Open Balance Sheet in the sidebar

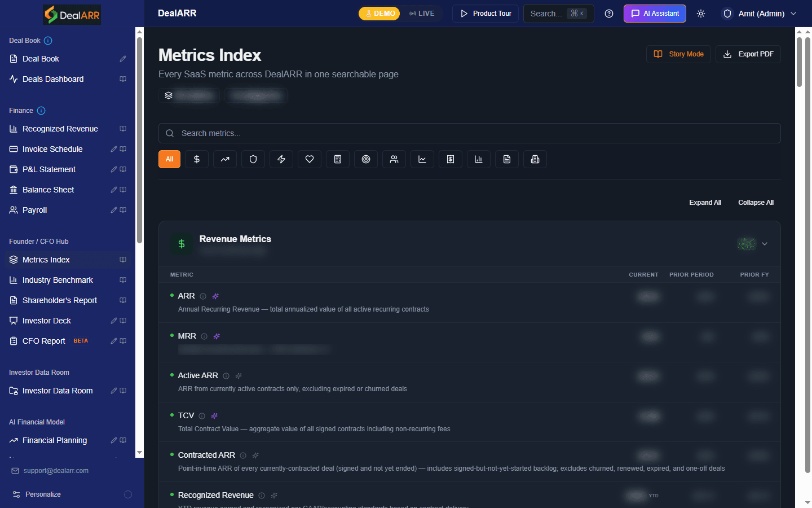pos(48,190)
